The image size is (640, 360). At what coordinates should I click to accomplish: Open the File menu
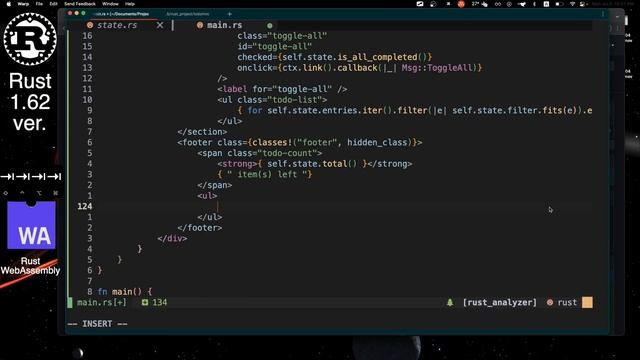coord(39,4)
